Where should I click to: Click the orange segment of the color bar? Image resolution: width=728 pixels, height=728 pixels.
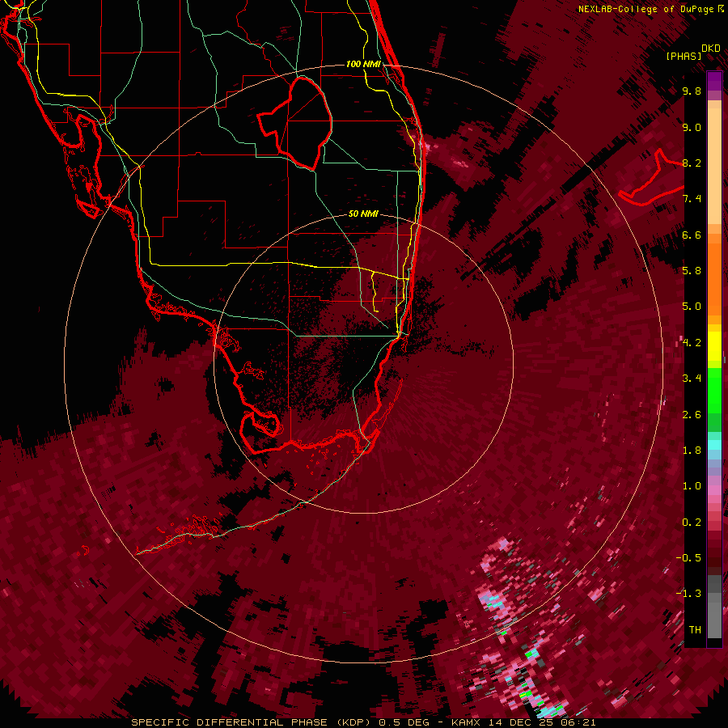tap(714, 278)
